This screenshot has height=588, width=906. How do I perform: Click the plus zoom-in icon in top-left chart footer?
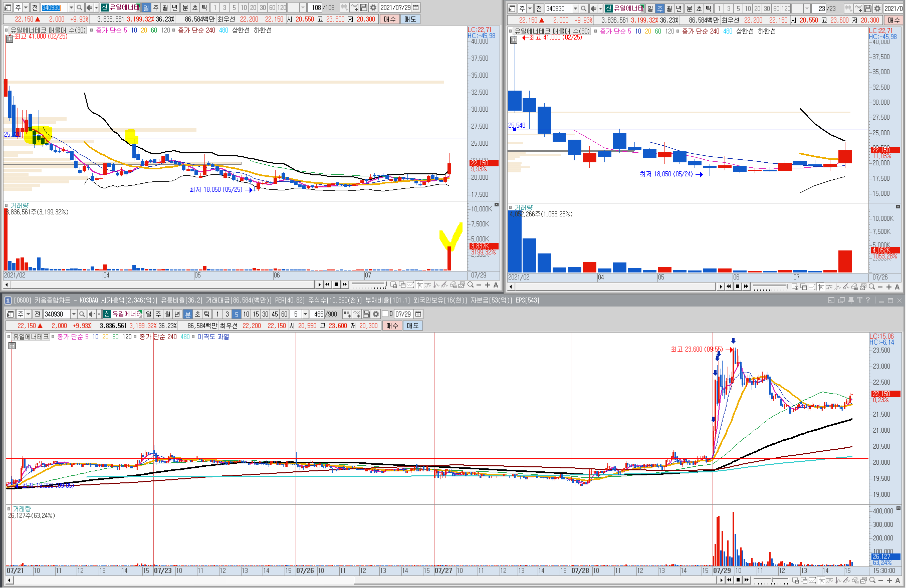point(488,285)
